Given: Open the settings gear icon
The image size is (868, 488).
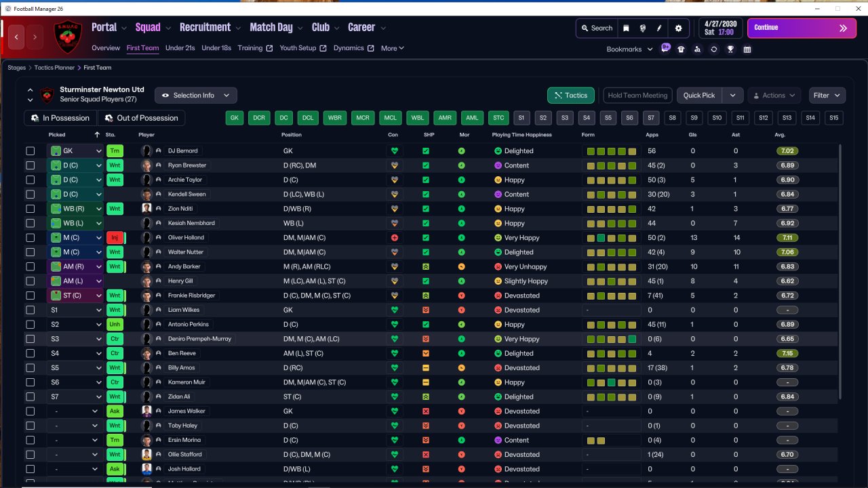Looking at the screenshot, I should point(679,28).
